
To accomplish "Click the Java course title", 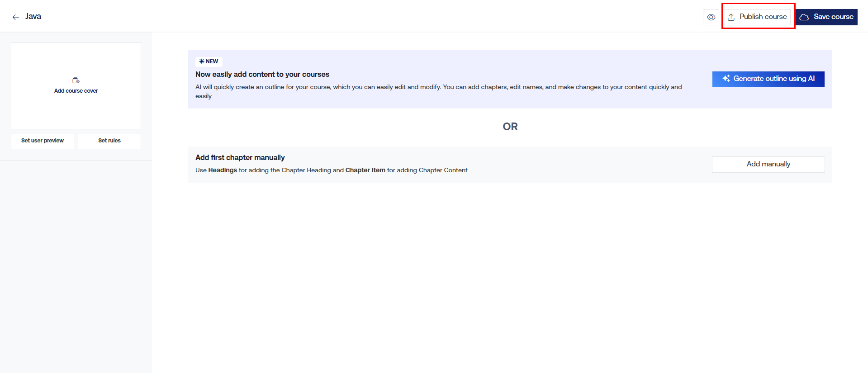I will tap(33, 16).
